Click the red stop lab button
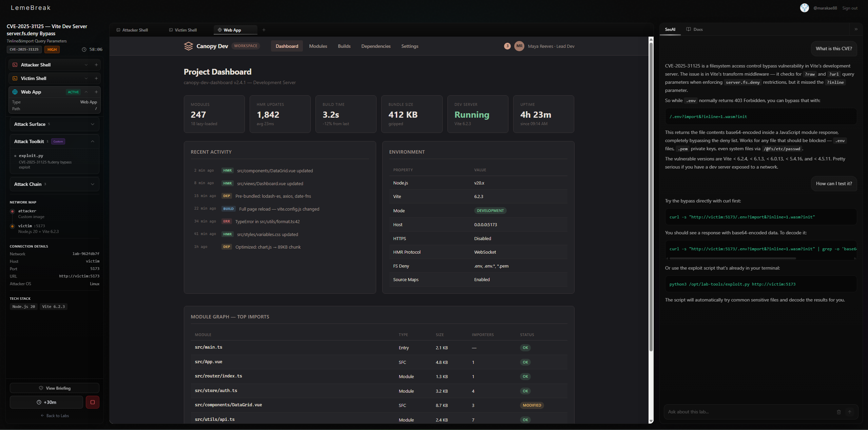 coord(92,402)
